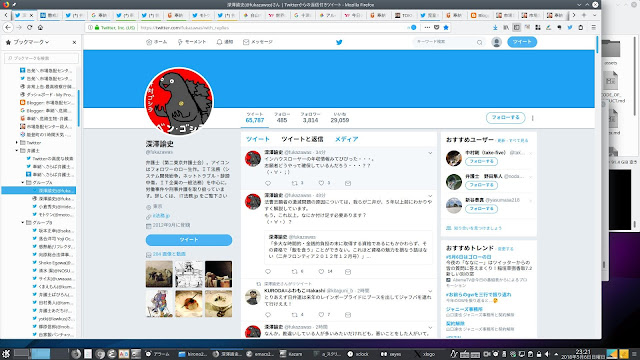The image size is (640, 360).
Task: Retweet the first tweet
Action: (294, 183)
